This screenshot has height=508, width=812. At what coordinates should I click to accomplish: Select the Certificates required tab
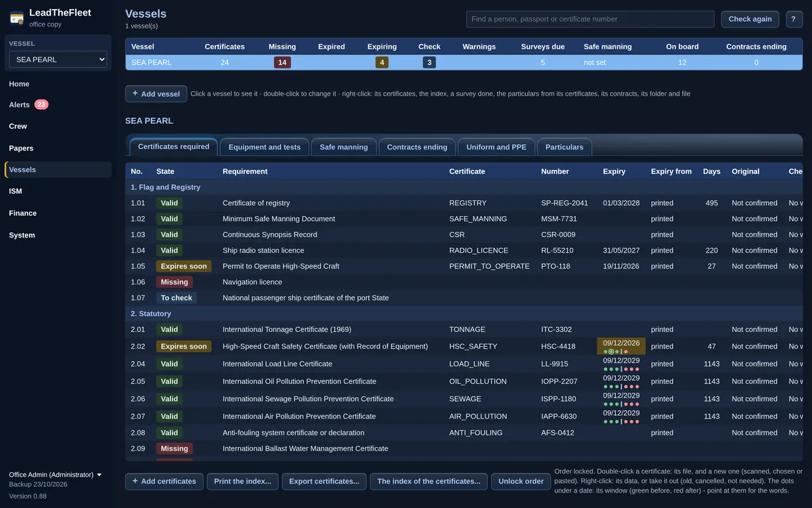[174, 146]
